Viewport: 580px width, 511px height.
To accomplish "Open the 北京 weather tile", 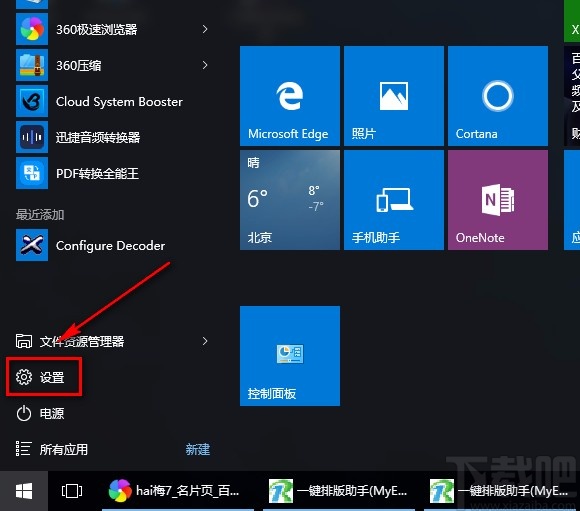I will coord(290,200).
